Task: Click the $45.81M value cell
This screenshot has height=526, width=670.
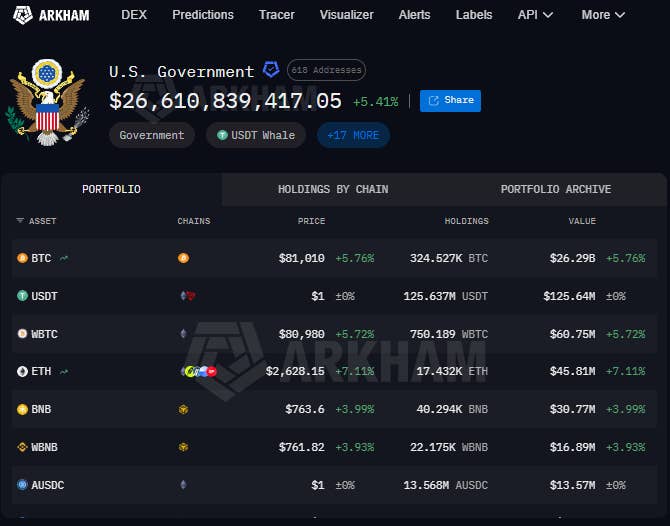Action: point(573,371)
